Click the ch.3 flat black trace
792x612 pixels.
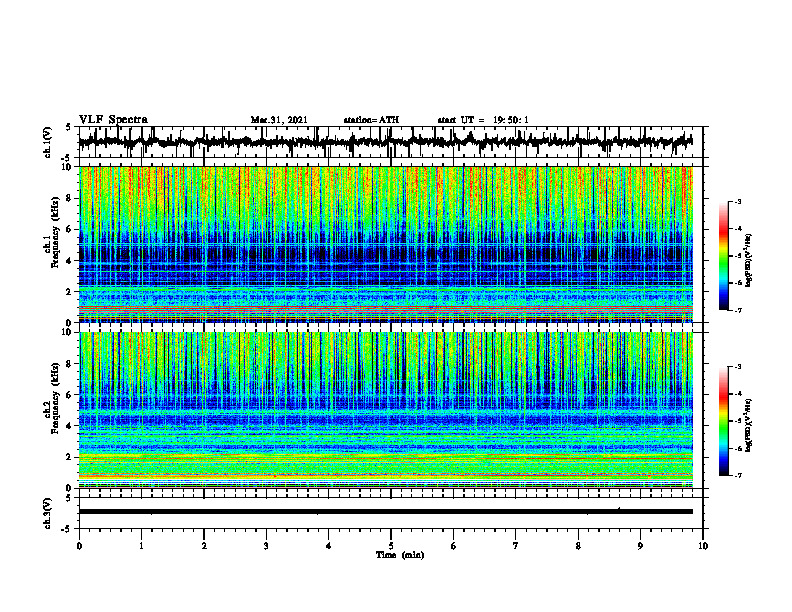point(386,512)
